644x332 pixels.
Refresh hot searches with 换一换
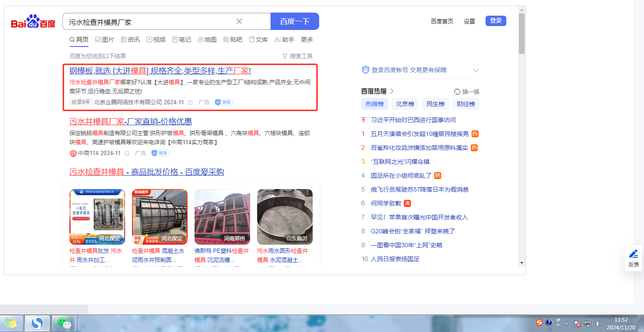(467, 92)
